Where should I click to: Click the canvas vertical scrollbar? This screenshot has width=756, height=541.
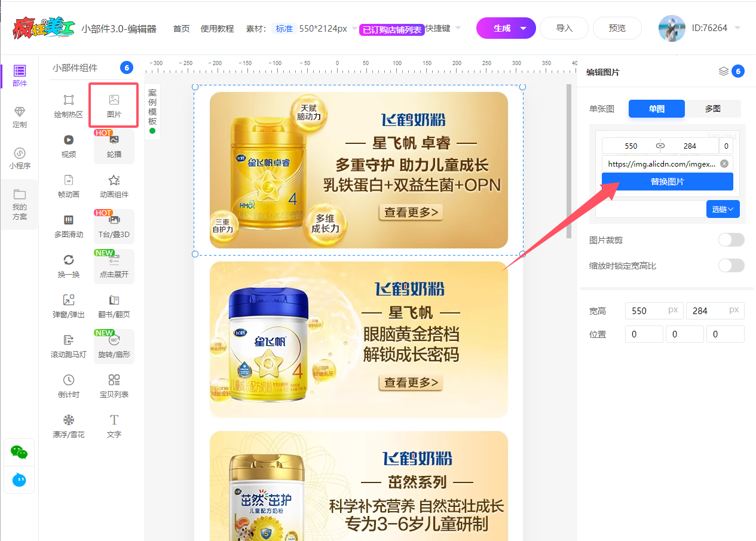point(569,161)
